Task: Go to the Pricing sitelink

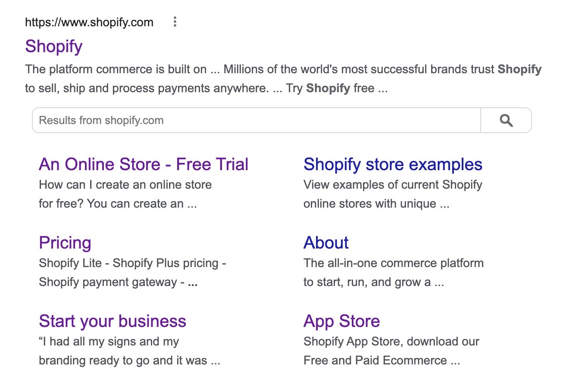Action: pos(65,243)
